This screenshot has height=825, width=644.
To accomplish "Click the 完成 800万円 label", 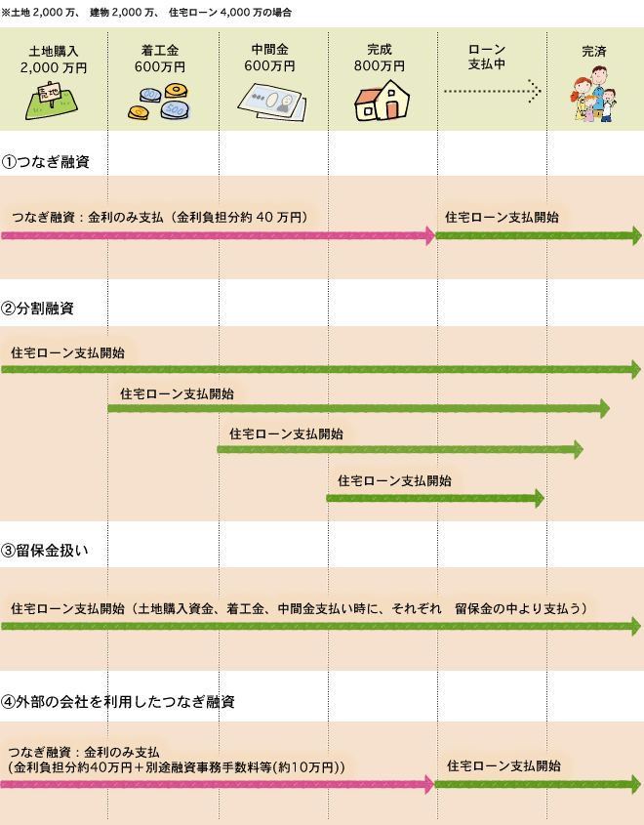I will 380,58.
